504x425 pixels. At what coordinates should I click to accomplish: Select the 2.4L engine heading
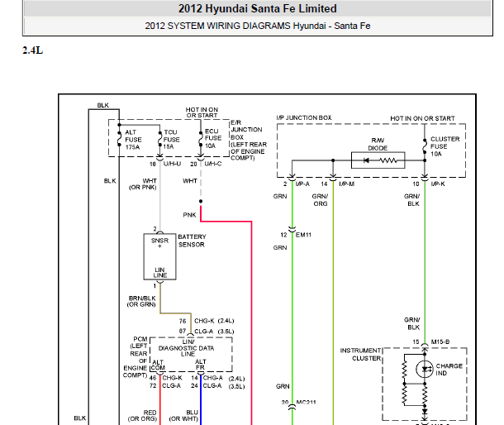point(32,50)
